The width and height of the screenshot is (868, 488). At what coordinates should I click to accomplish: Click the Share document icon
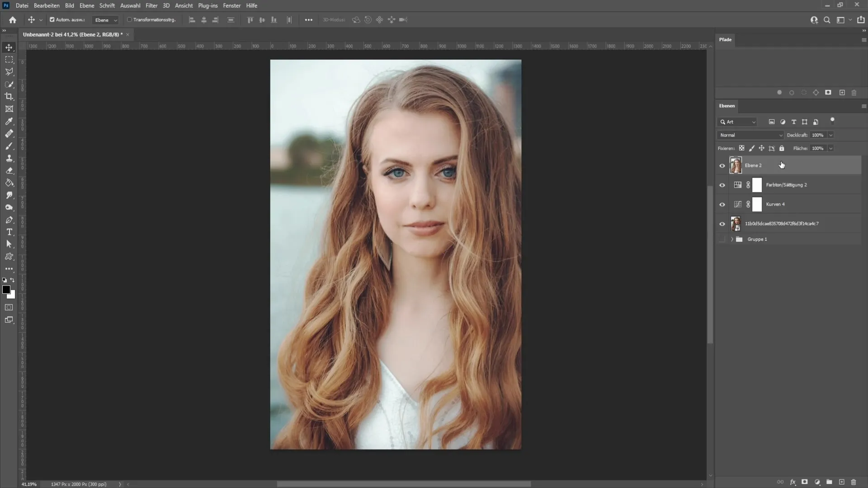click(x=861, y=20)
